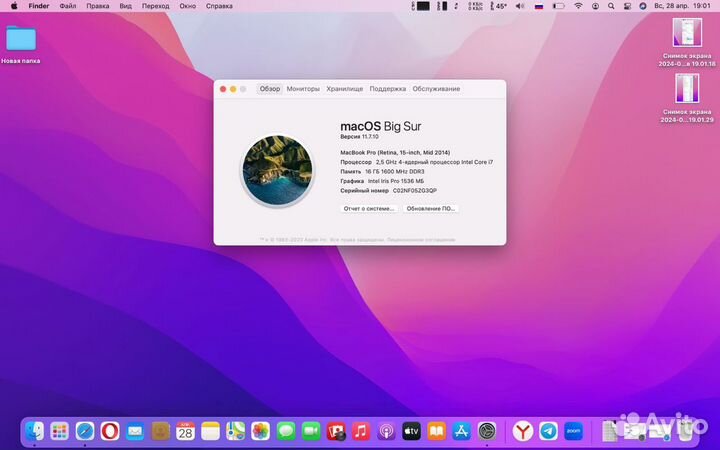Open Contacts from the Dock
Viewport: 720px width, 450px height.
[x=160, y=431]
